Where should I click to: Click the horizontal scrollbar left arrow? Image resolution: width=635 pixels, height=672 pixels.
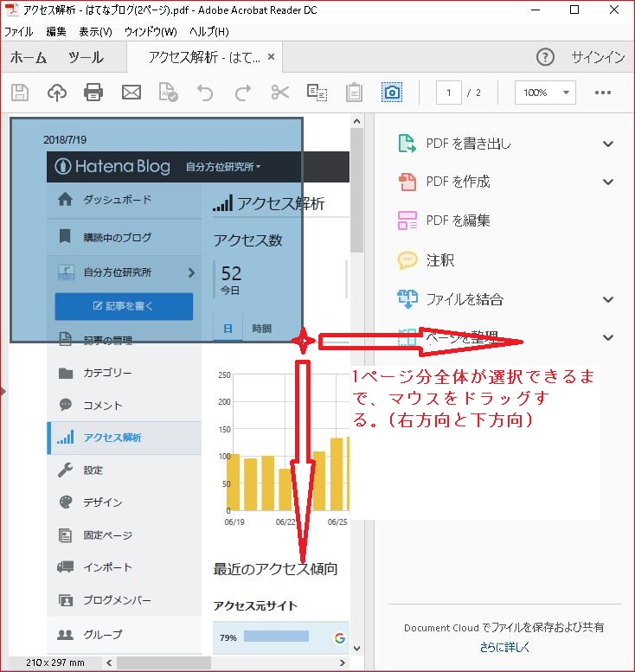click(x=109, y=662)
